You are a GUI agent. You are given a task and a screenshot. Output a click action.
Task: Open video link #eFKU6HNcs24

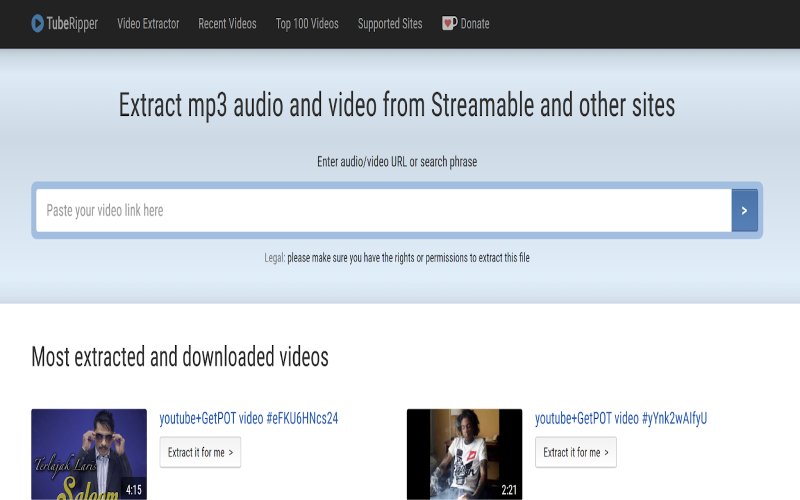tap(248, 418)
